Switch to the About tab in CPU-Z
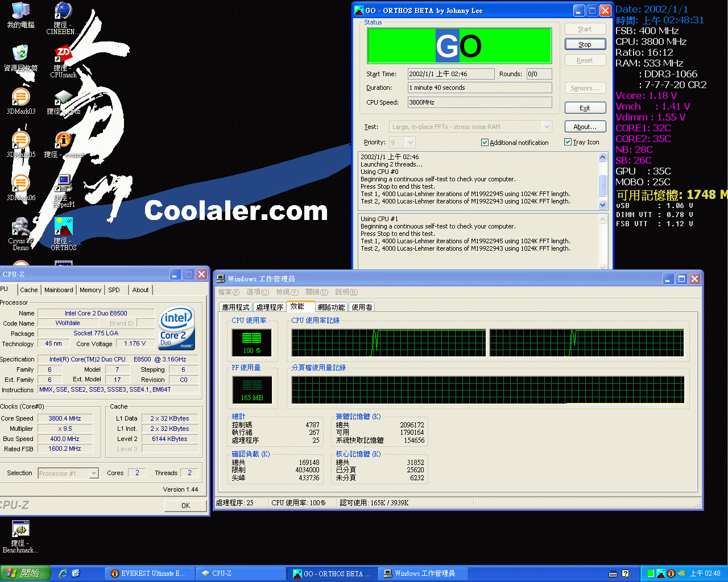 140,290
